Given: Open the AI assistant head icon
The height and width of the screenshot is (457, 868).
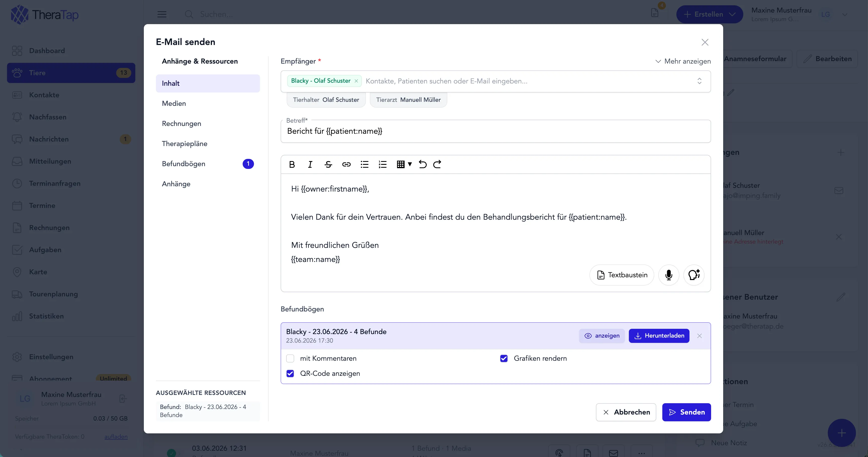Looking at the screenshot, I should (x=694, y=275).
